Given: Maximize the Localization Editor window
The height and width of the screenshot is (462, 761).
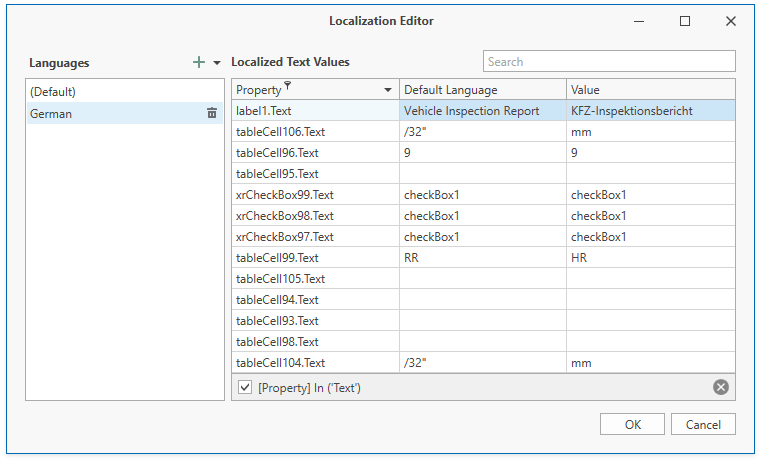Looking at the screenshot, I should 685,21.
